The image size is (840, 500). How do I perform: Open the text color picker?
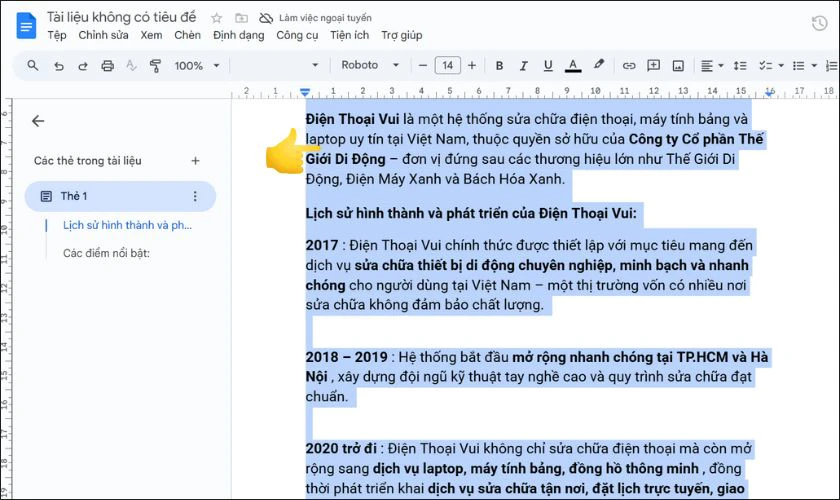pos(573,65)
